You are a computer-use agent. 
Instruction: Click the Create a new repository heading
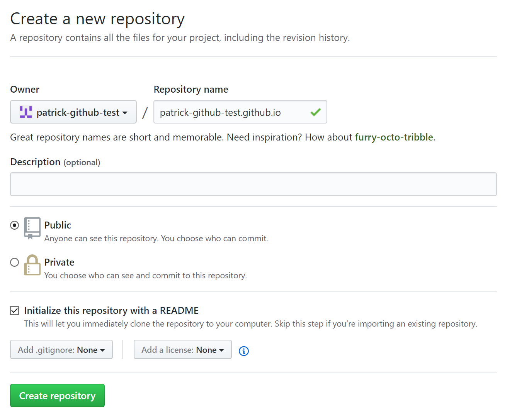pyautogui.click(x=97, y=19)
